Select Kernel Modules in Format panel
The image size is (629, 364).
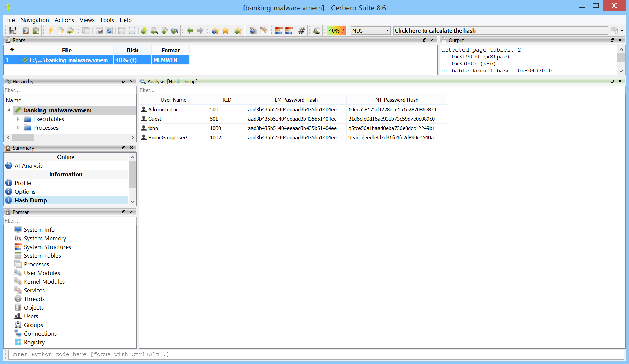pos(44,282)
